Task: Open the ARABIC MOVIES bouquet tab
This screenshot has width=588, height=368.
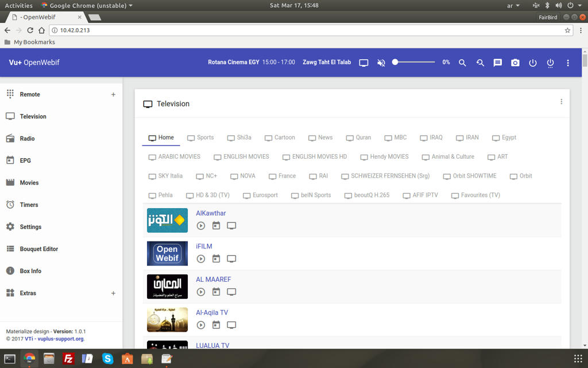Action: point(175,156)
